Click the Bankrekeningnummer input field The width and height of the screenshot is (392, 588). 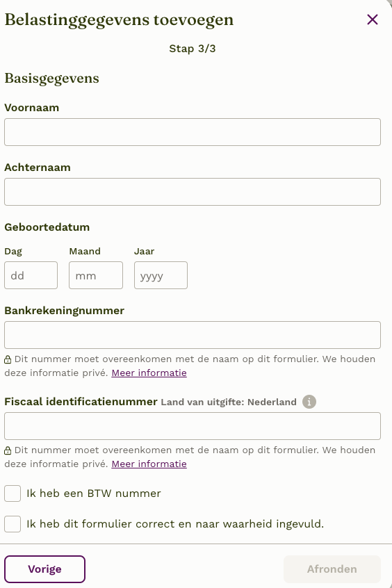[193, 335]
